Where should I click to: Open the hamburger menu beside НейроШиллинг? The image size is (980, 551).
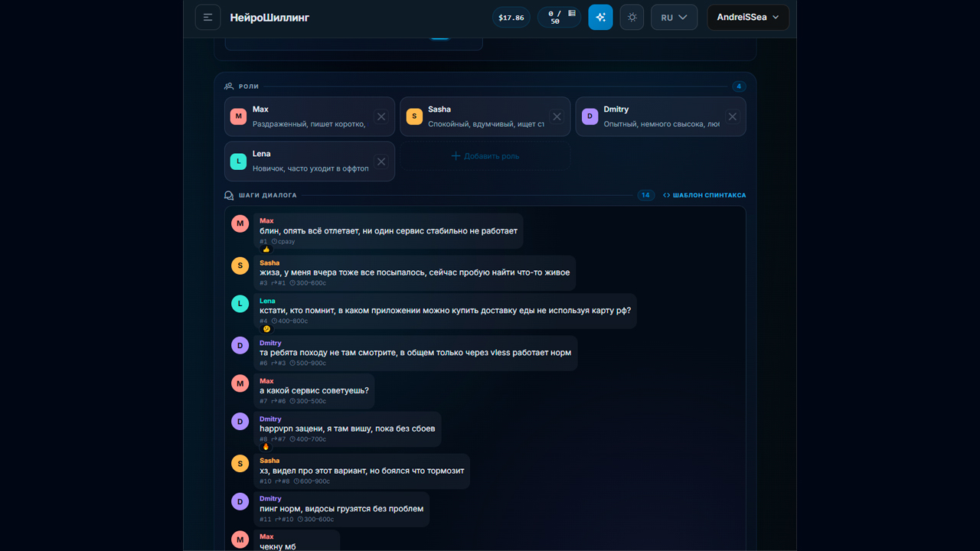pos(207,17)
